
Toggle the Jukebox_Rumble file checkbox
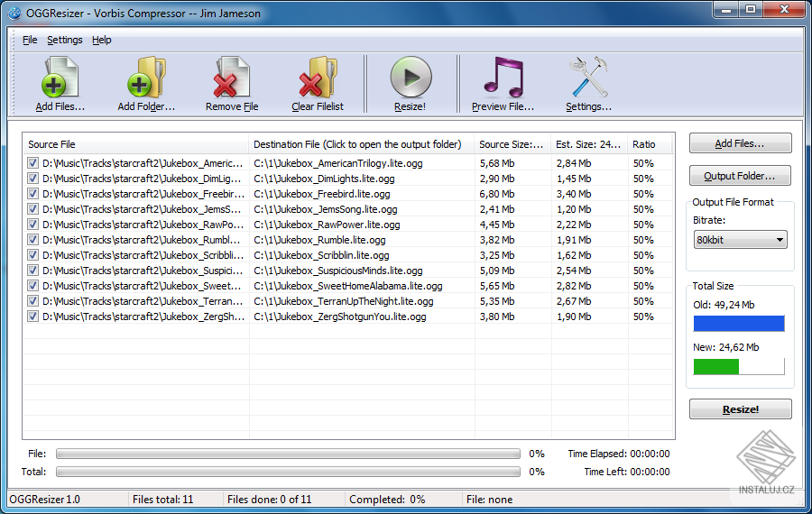[32, 240]
